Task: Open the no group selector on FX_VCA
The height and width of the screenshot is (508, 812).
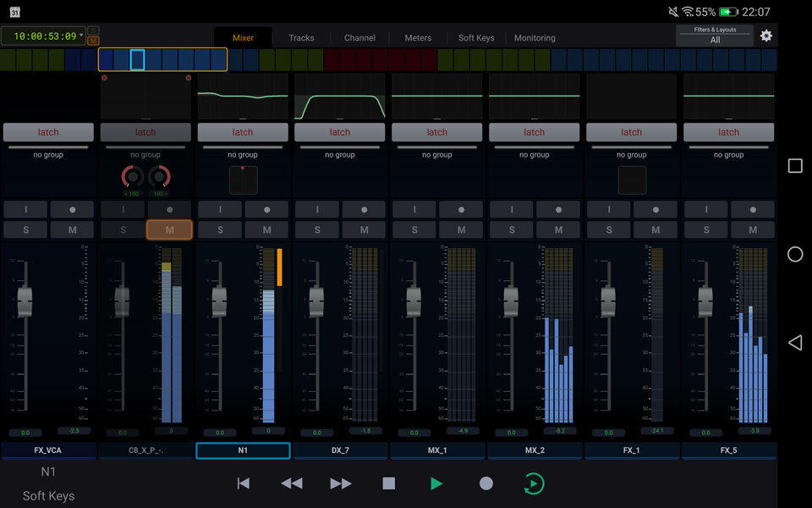Action: 48,155
